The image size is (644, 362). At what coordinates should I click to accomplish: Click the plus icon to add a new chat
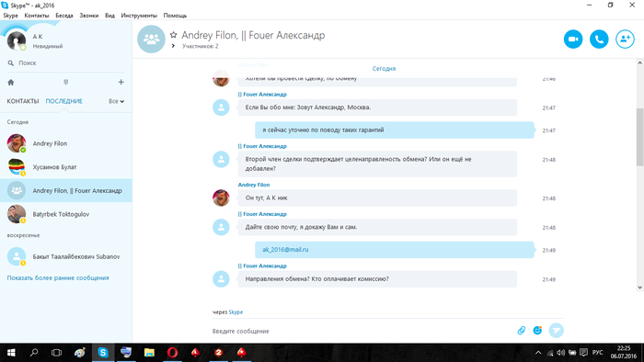point(121,83)
